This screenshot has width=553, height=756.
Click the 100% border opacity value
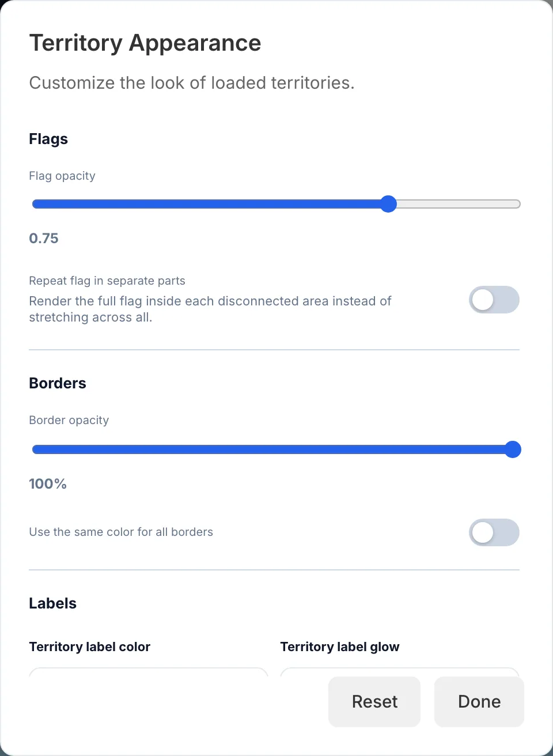click(48, 483)
